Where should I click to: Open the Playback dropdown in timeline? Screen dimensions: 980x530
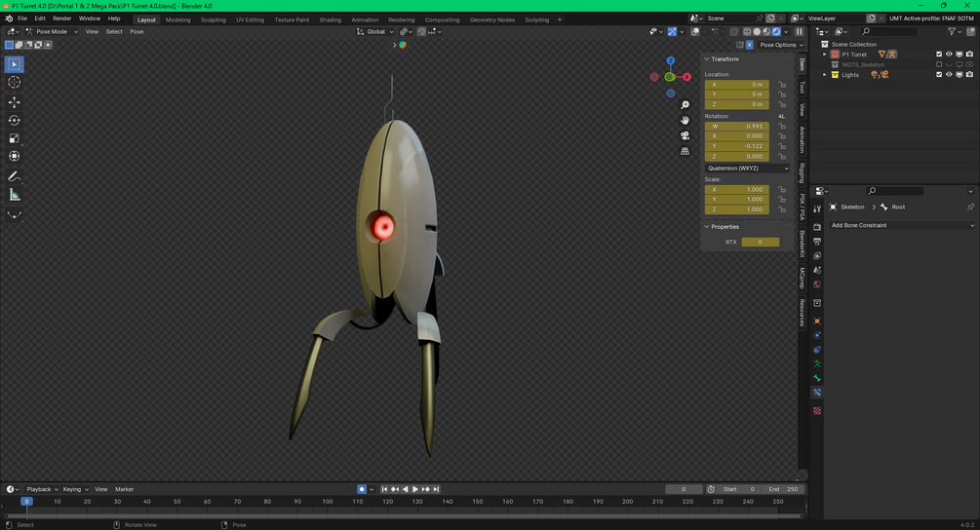click(41, 489)
